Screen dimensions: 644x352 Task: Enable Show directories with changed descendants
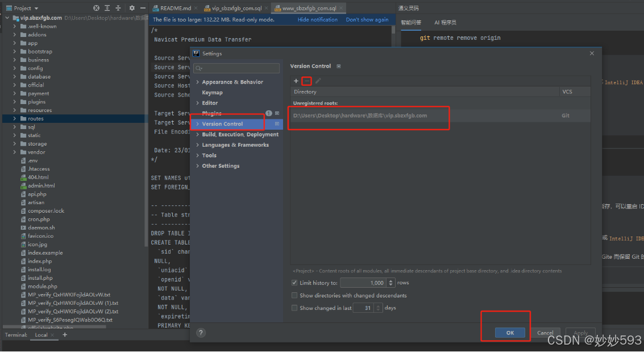point(294,295)
